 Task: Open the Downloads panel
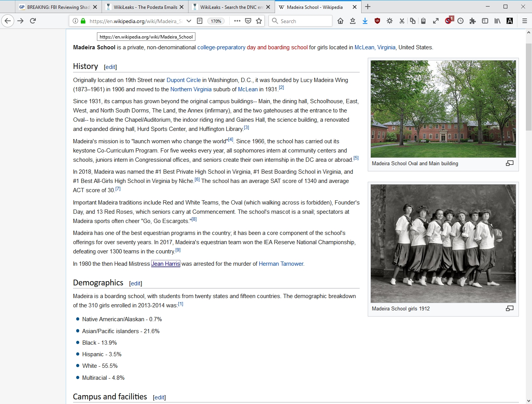tap(365, 21)
